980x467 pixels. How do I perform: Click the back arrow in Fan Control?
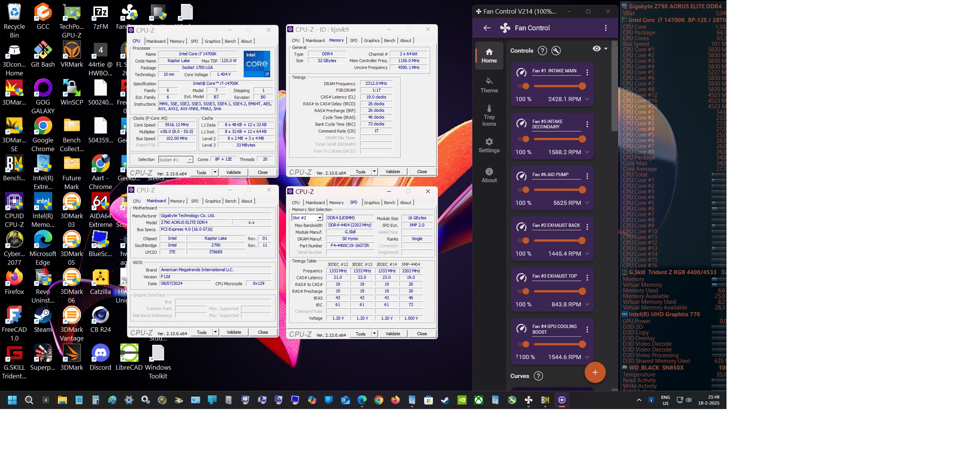[487, 28]
